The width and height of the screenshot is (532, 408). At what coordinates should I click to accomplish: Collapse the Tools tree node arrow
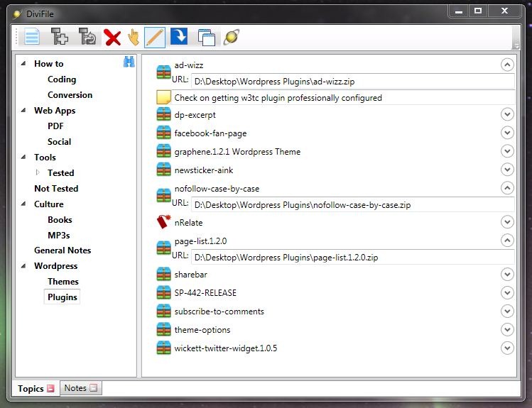(23, 157)
